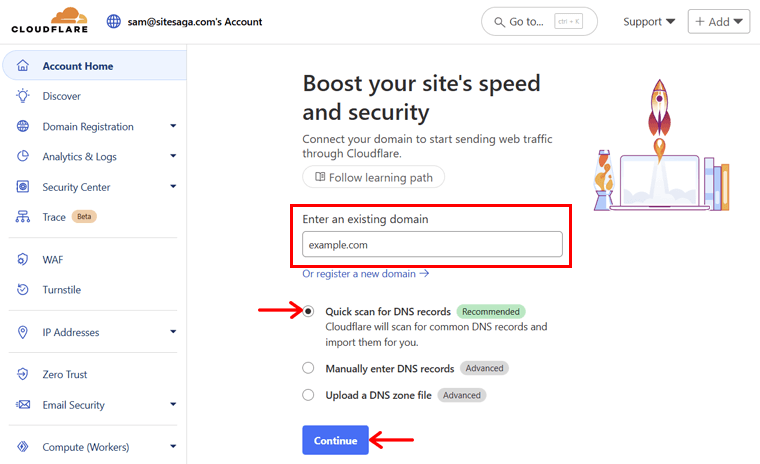Click the book icon in Follow learning path
Viewport: 760px width, 464px height.
click(320, 177)
